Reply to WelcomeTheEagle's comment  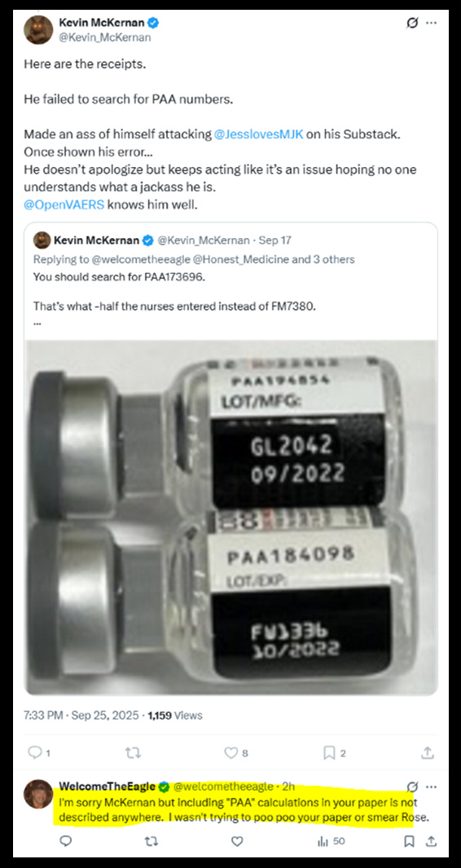[x=66, y=841]
